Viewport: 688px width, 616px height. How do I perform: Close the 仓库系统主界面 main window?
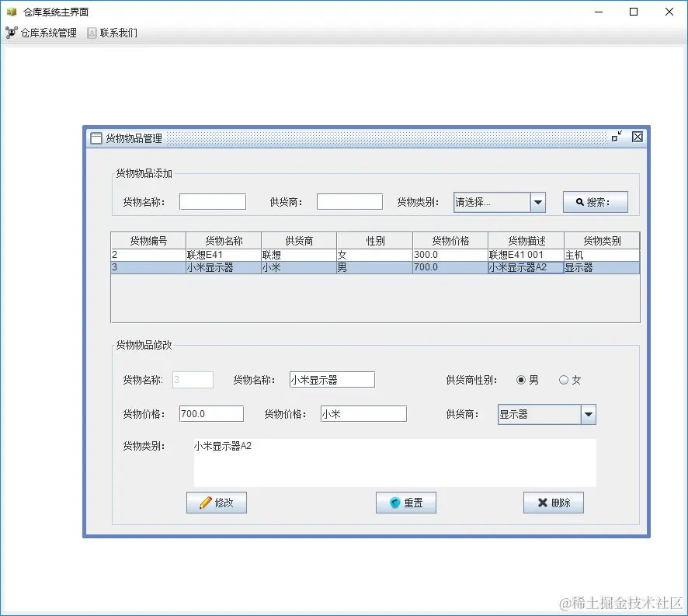(x=669, y=12)
